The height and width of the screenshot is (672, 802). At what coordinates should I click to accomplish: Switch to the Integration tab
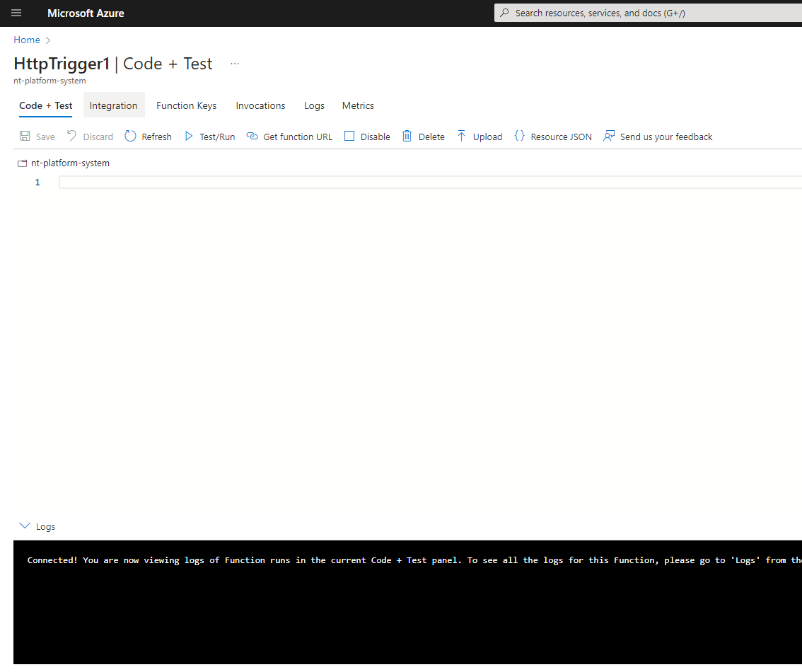point(114,105)
